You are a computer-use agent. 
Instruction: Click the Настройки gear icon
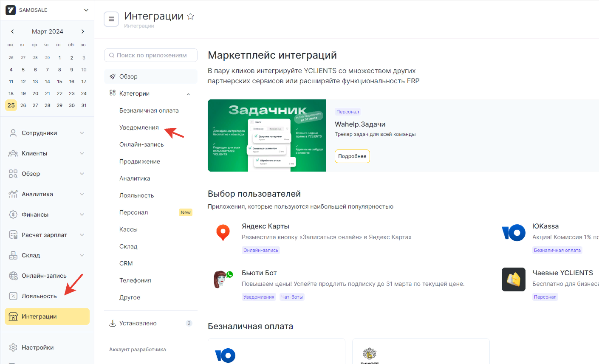13,347
